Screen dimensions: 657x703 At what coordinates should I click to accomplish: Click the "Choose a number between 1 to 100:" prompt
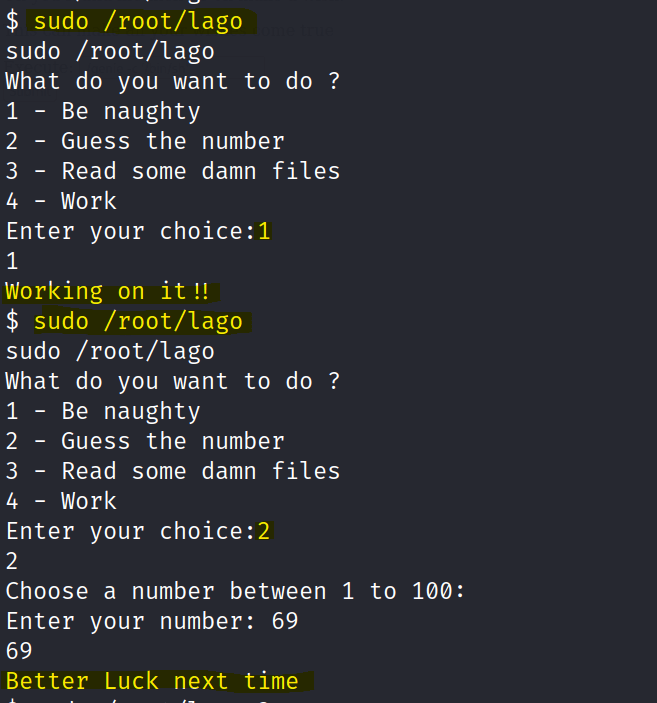click(235, 592)
